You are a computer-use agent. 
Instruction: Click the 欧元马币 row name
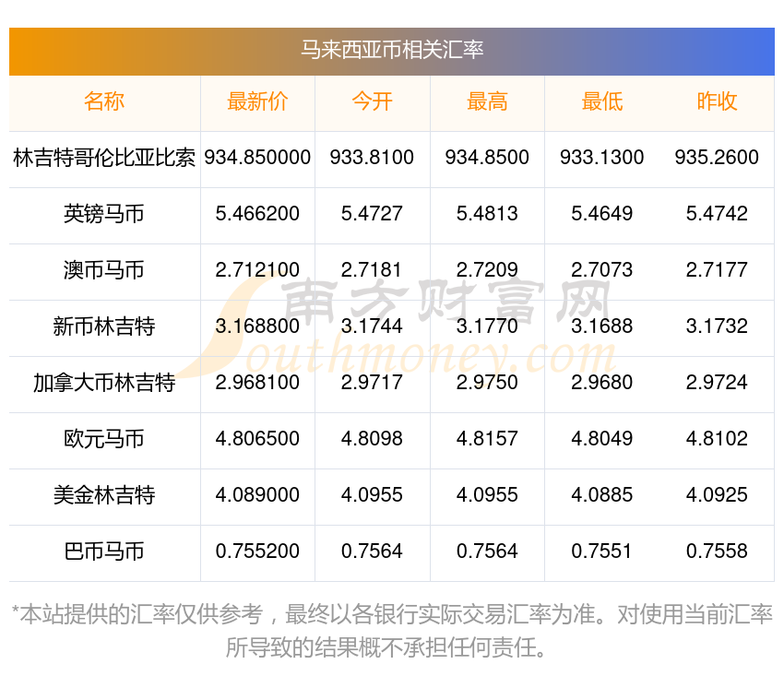104,439
